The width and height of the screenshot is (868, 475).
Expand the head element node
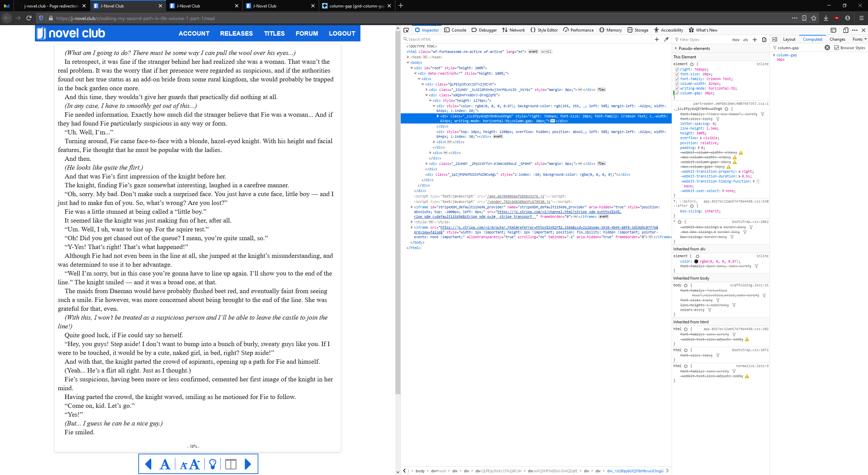tap(408, 57)
